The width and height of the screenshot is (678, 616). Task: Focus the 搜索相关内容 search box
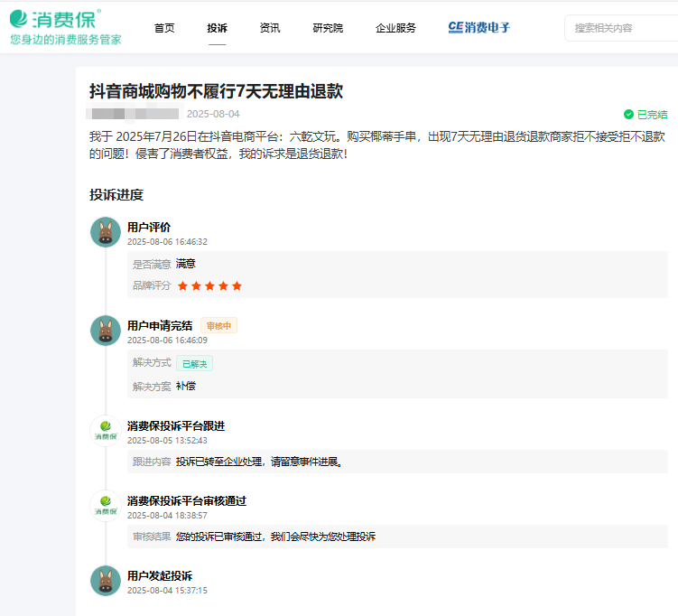point(623,28)
